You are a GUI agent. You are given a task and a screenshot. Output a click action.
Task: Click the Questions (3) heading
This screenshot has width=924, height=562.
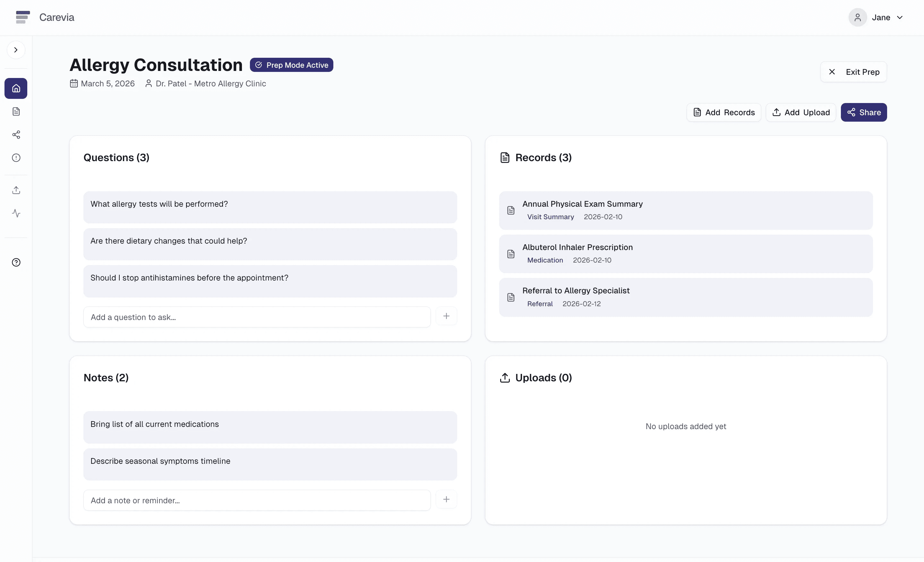point(116,158)
